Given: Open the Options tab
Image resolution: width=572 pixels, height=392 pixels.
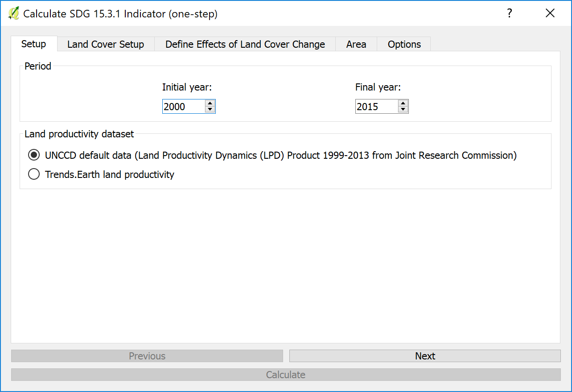Looking at the screenshot, I should [x=404, y=45].
